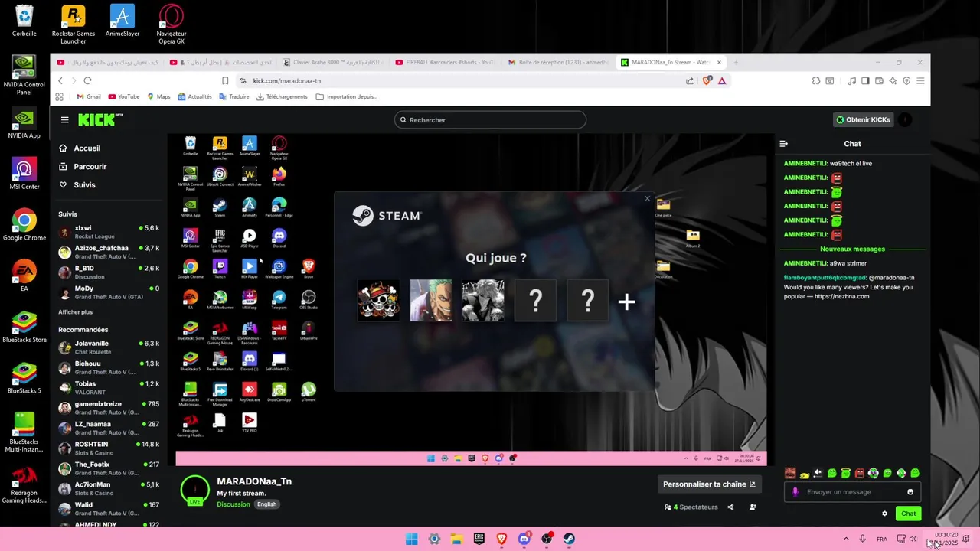Switch to the Clavier Arabe 3000 tab
Viewport: 980px width, 551px height.
pos(332,62)
